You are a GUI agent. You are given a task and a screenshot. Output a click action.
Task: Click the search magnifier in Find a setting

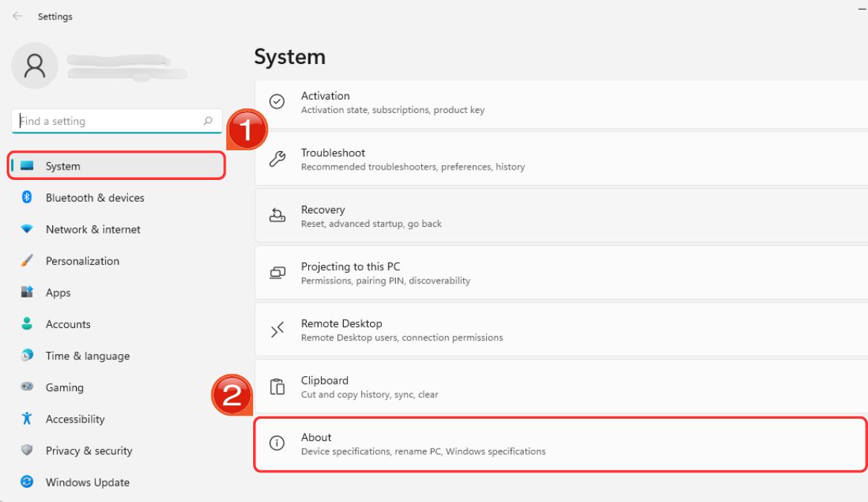click(209, 120)
